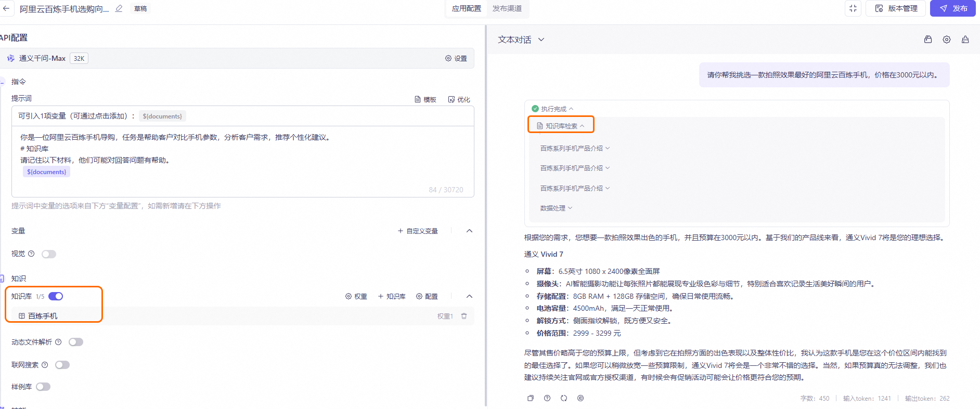The width and height of the screenshot is (980, 409).
Task: Click the 字数: 450 counter
Action: 815,399
